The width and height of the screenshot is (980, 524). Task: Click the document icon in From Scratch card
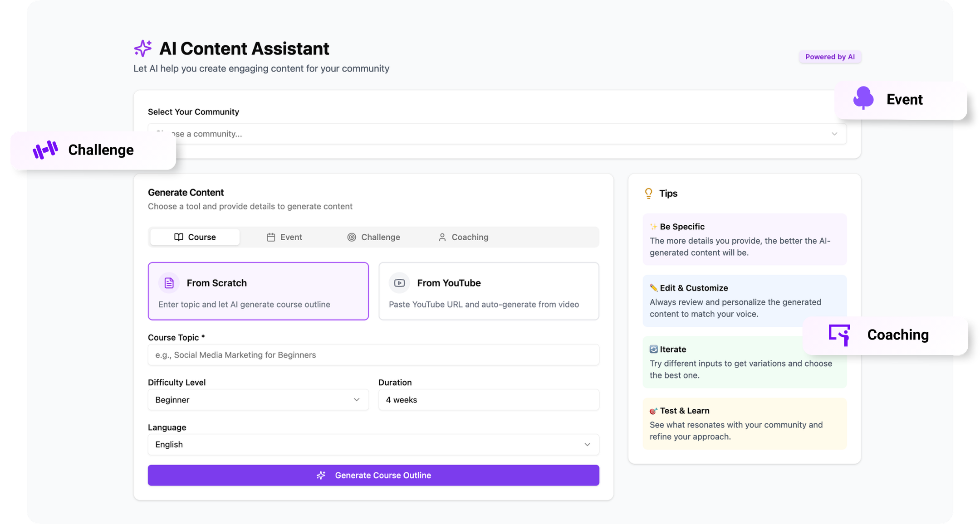(x=169, y=283)
